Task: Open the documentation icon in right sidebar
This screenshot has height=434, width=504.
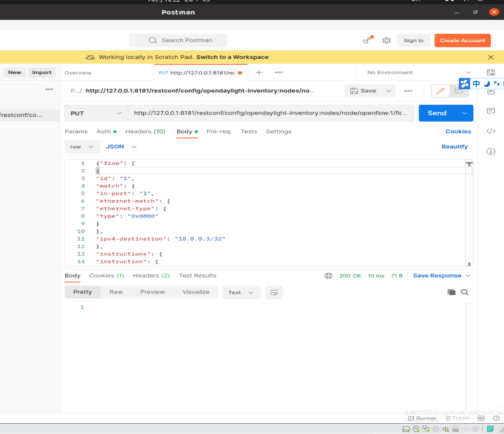Action: pos(490,92)
